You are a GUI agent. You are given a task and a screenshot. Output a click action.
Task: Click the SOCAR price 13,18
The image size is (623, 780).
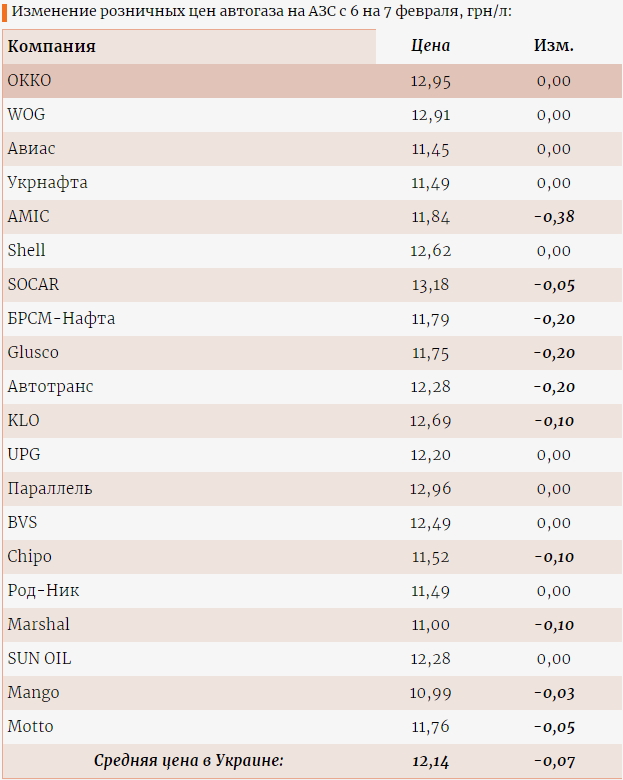click(x=430, y=285)
